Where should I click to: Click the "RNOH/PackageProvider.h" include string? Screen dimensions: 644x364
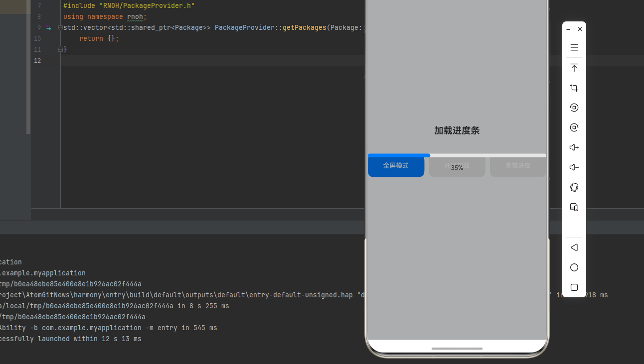pos(147,6)
